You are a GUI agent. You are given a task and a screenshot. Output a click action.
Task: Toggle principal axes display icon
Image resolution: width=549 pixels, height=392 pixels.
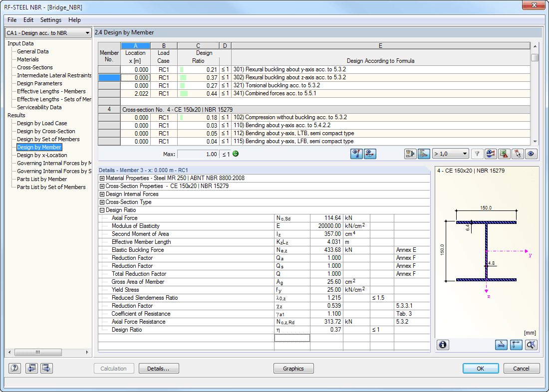[516, 345]
